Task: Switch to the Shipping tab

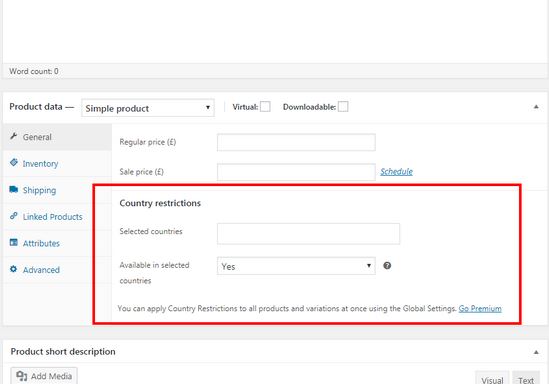Action: coord(48,190)
